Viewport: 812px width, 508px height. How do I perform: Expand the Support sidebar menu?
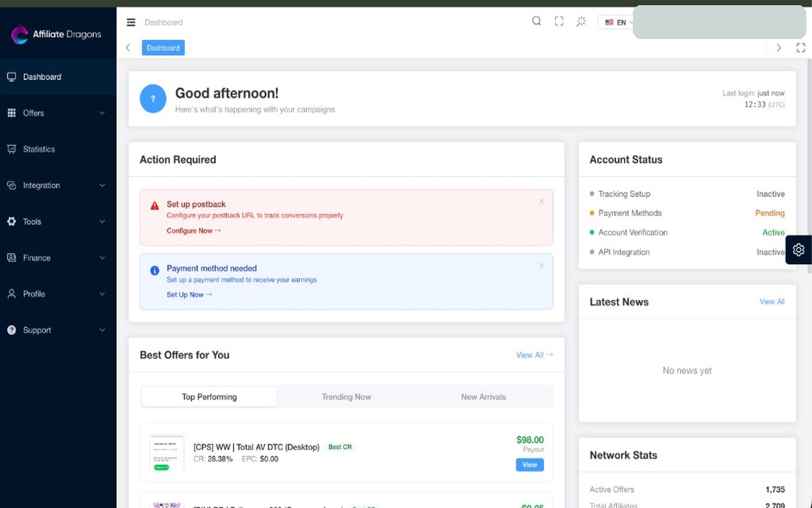(58, 330)
